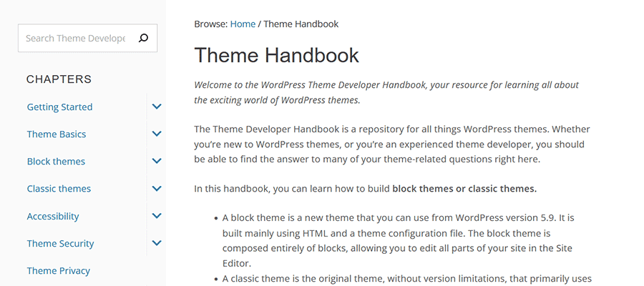Open the Theme Privacy chapter
The image size is (644, 286).
58,270
